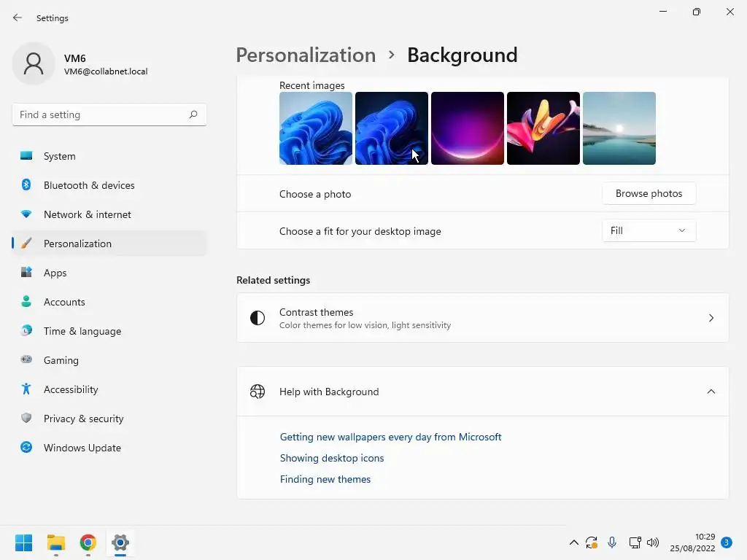Select the light blue bloom wallpaper thumbnail
747x560 pixels.
click(x=316, y=128)
